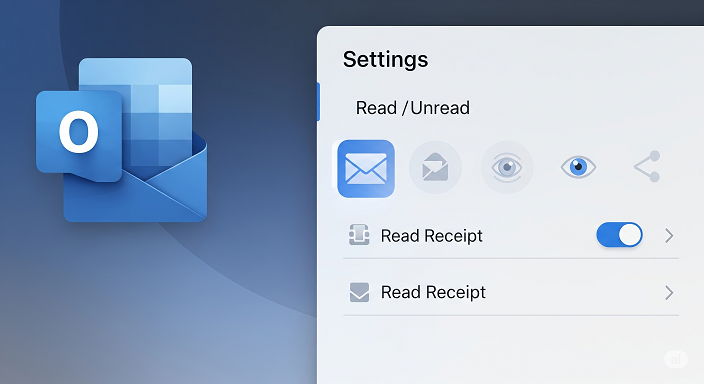The width and height of the screenshot is (704, 384).
Task: Click the first Read Receipt label
Action: pos(431,236)
